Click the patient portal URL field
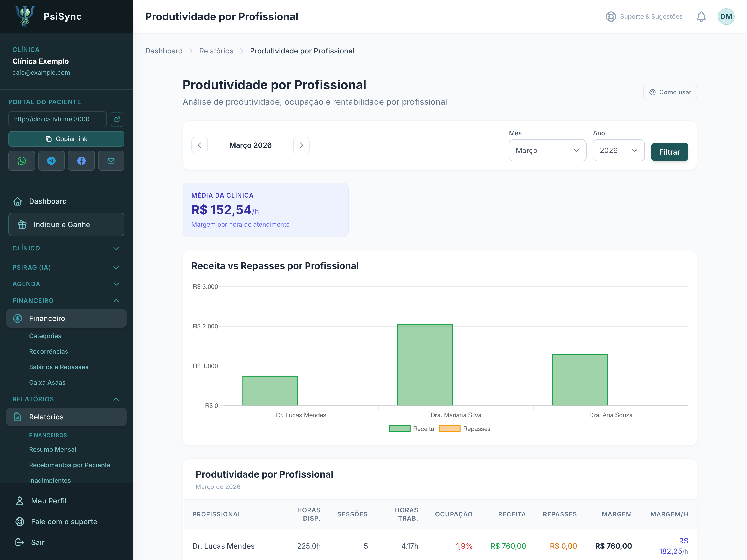This screenshot has width=747, height=560. [x=57, y=119]
